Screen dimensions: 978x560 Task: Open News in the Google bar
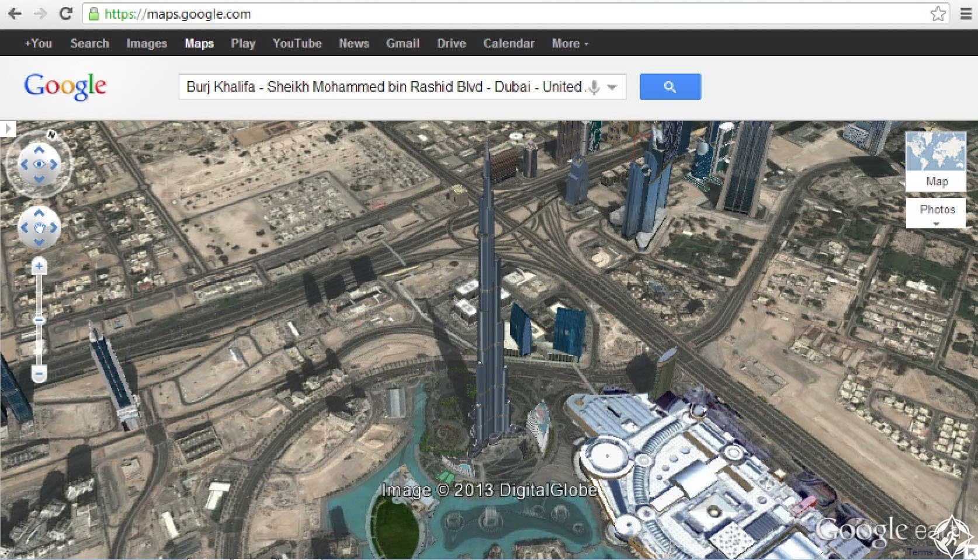point(353,43)
